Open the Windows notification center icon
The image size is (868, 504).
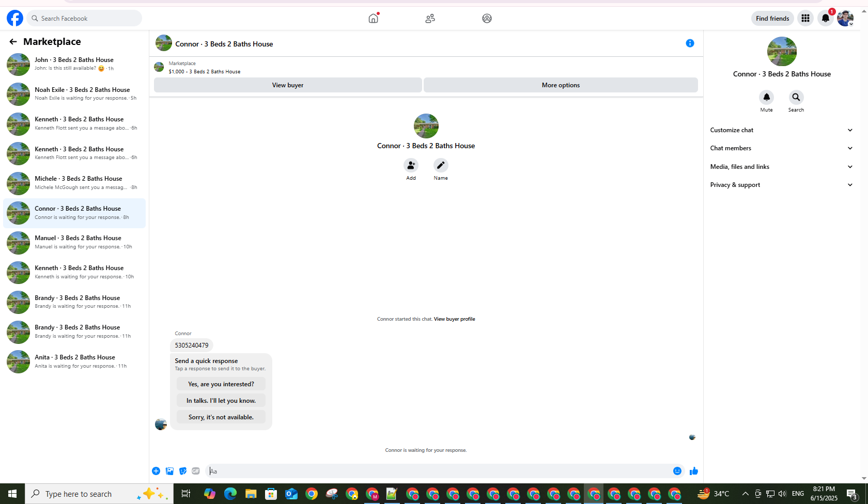[x=853, y=494]
